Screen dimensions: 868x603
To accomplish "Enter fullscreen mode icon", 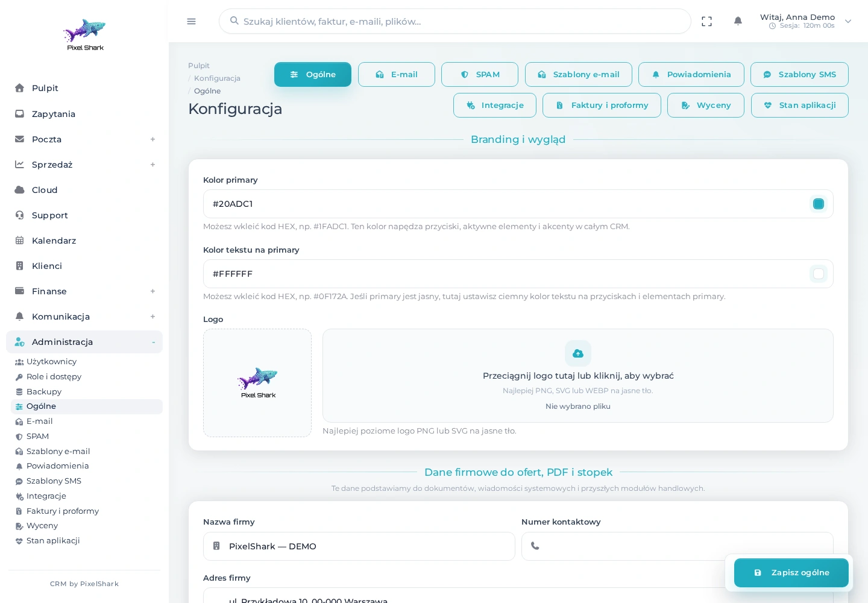I will click(707, 21).
